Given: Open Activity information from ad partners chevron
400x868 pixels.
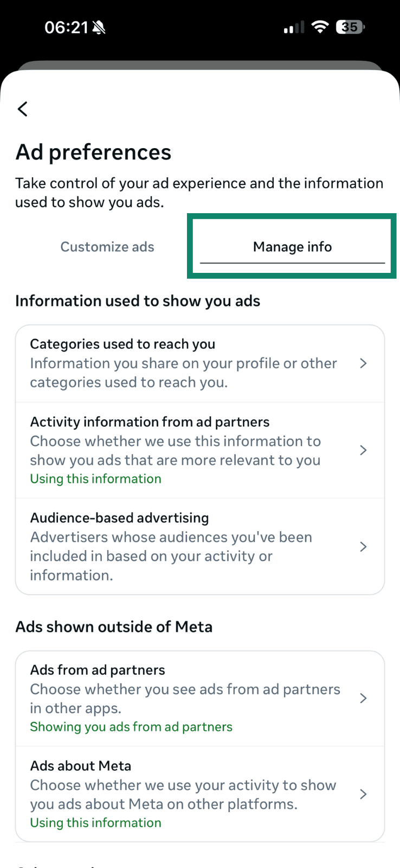Looking at the screenshot, I should pos(364,450).
